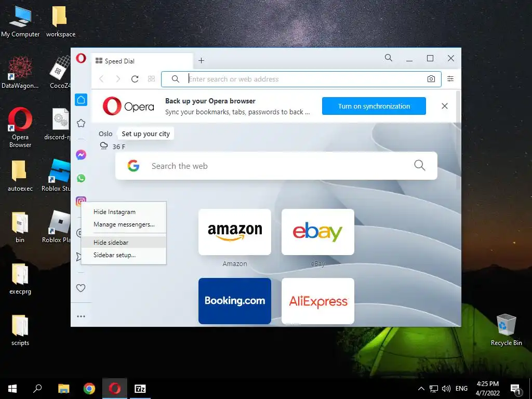Open the volume tray icon

[x=446, y=389]
